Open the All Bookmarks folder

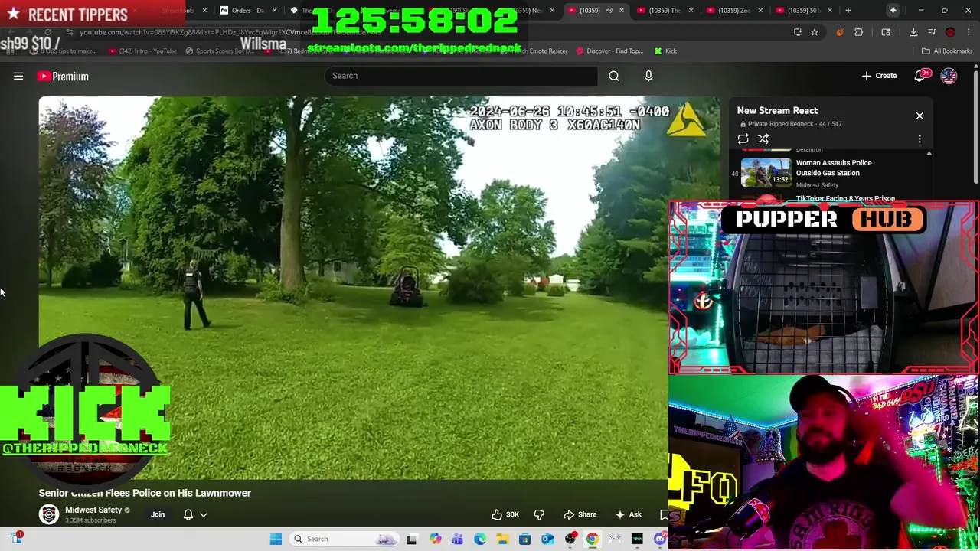[947, 51]
